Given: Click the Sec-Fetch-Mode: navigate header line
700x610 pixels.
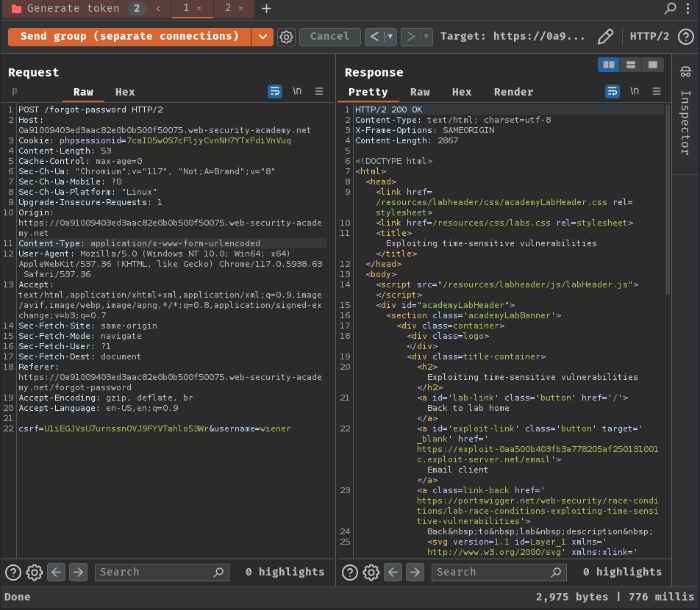Looking at the screenshot, I should point(80,336).
